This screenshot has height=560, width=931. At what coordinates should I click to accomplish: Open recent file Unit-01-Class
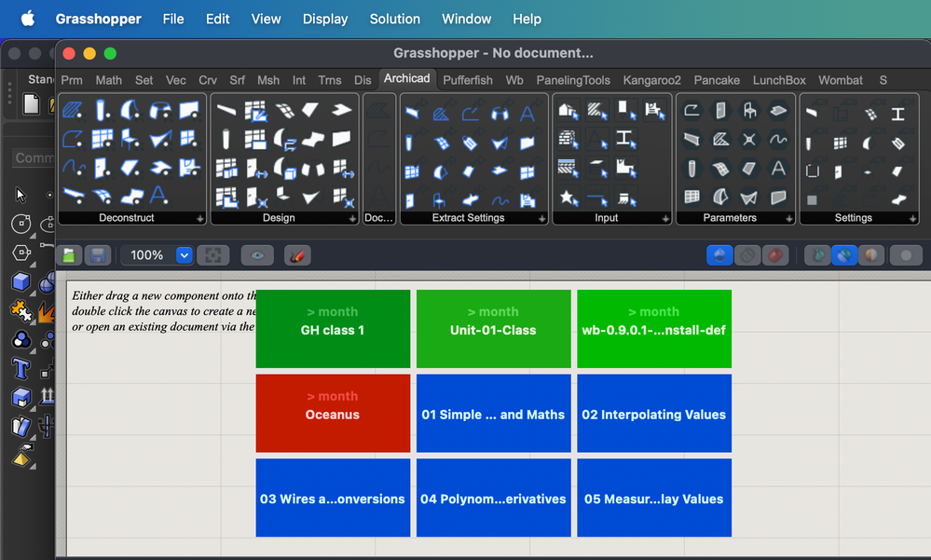click(493, 329)
